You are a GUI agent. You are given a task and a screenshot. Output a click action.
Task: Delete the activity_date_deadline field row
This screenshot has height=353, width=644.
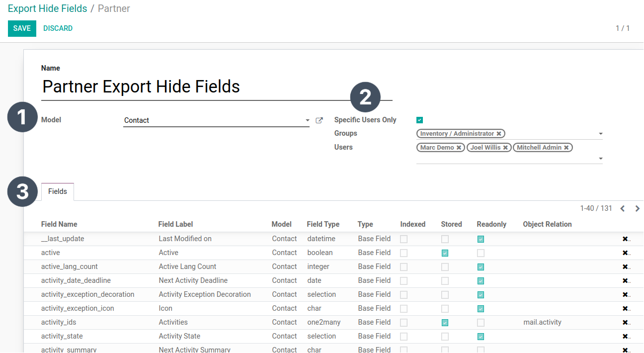[625, 281]
